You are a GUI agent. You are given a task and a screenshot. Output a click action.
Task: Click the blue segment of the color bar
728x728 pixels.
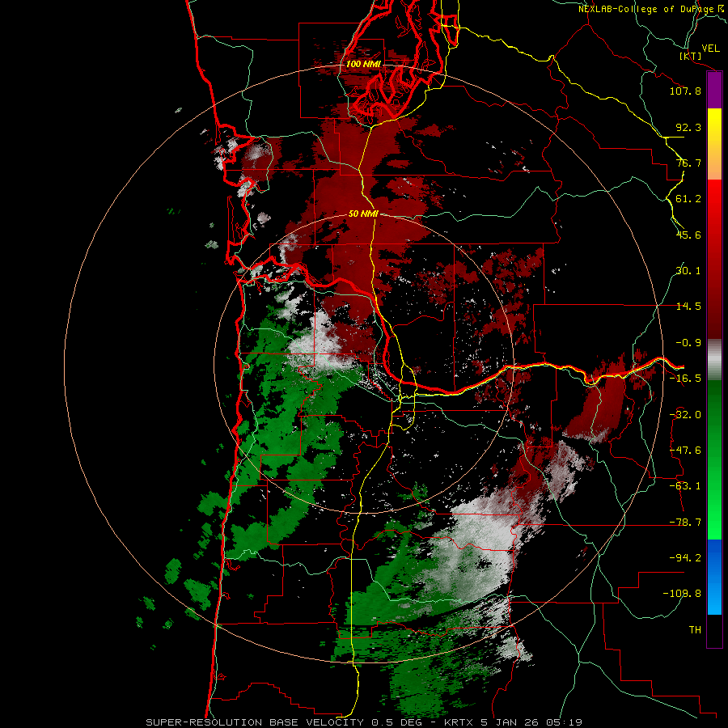click(714, 577)
